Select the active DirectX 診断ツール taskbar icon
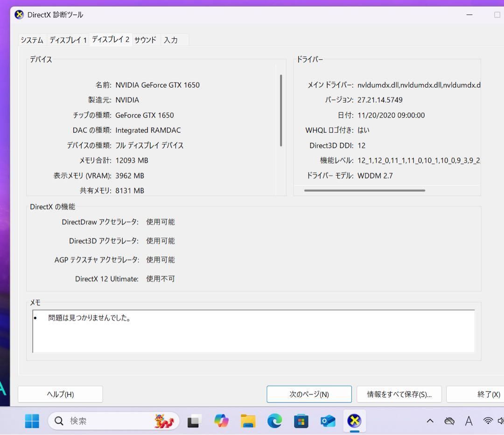The width and height of the screenshot is (504, 435). pyautogui.click(x=355, y=421)
